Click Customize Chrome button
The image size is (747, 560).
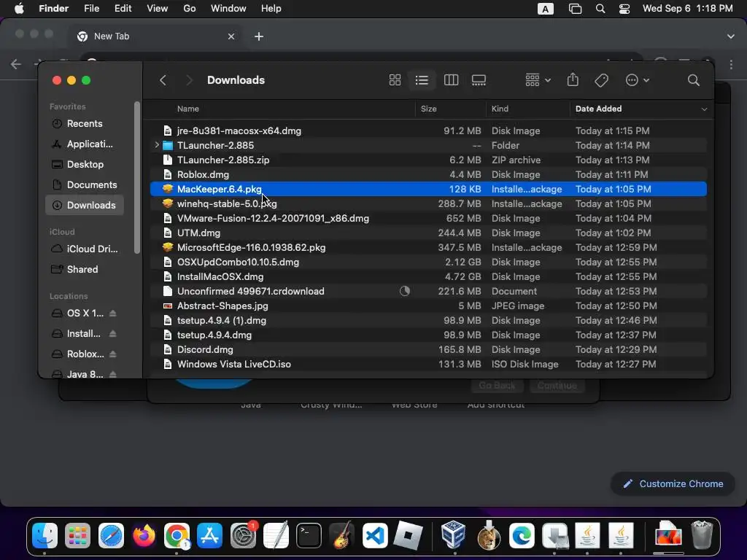pyautogui.click(x=673, y=484)
